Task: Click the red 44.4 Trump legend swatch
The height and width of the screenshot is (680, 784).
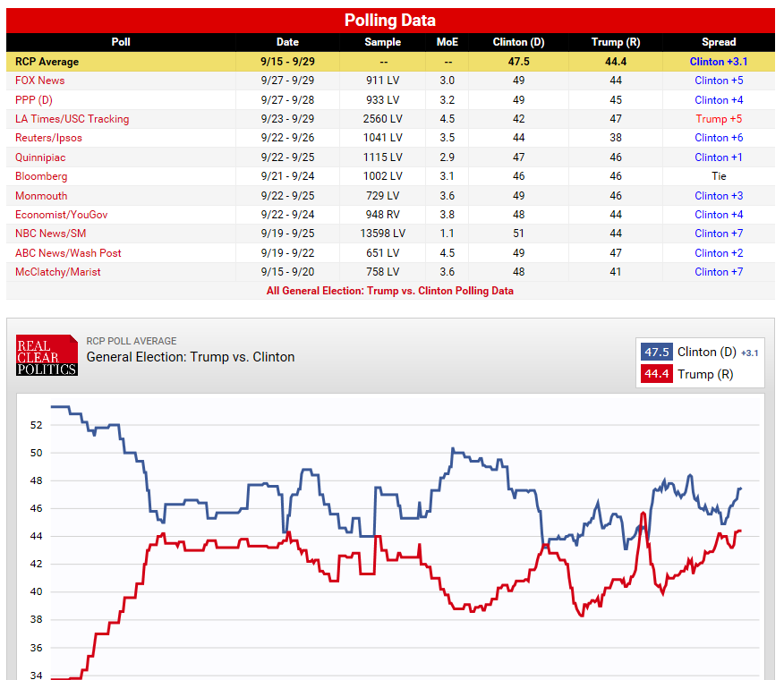Action: coord(657,374)
